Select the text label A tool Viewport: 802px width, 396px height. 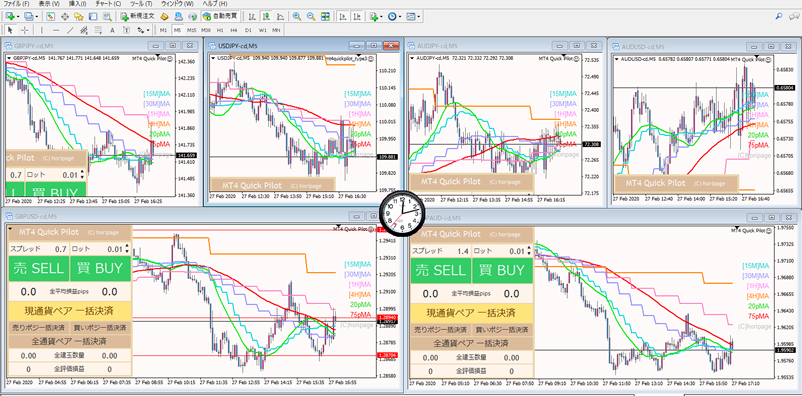tap(112, 30)
